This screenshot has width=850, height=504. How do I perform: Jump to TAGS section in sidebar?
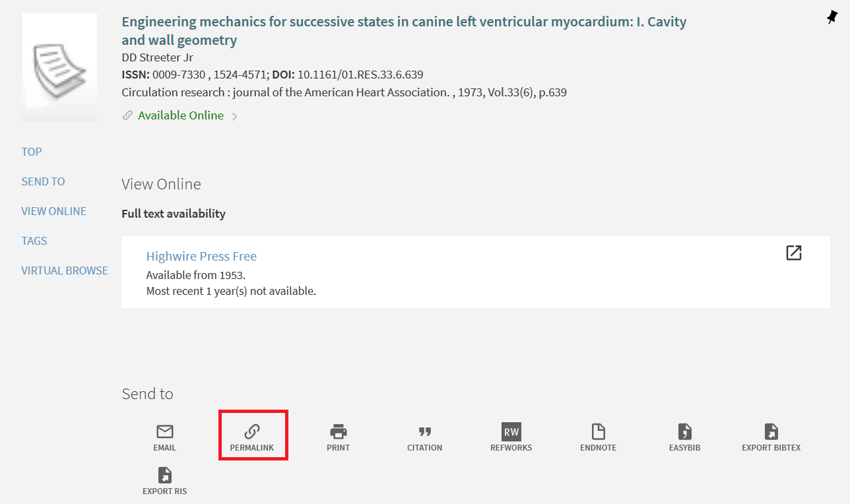34,241
